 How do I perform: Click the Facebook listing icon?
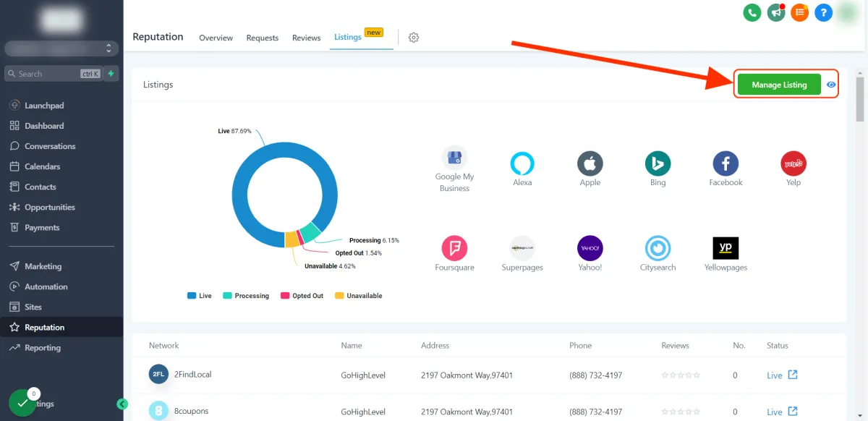[x=726, y=163]
